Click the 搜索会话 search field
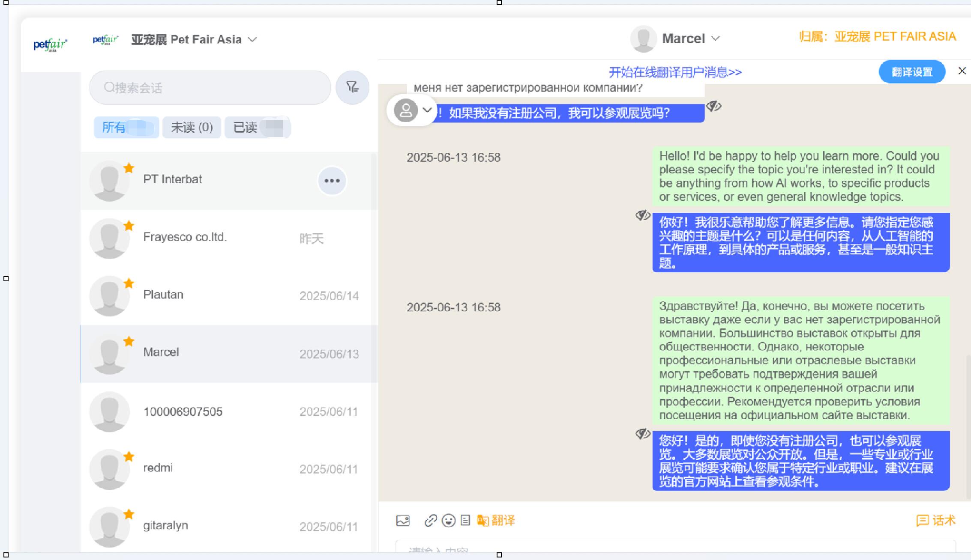Viewport: 971px width, 560px height. tap(210, 88)
